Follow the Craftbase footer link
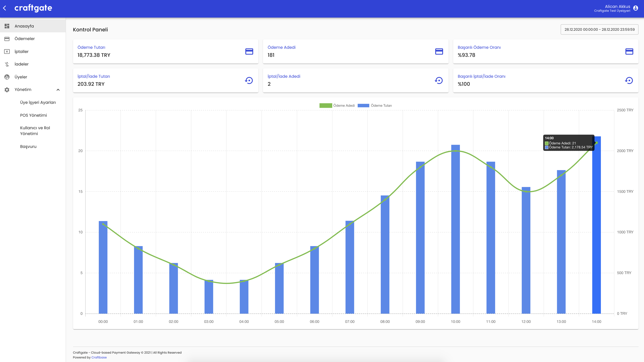This screenshot has height=362, width=644. (x=99, y=357)
